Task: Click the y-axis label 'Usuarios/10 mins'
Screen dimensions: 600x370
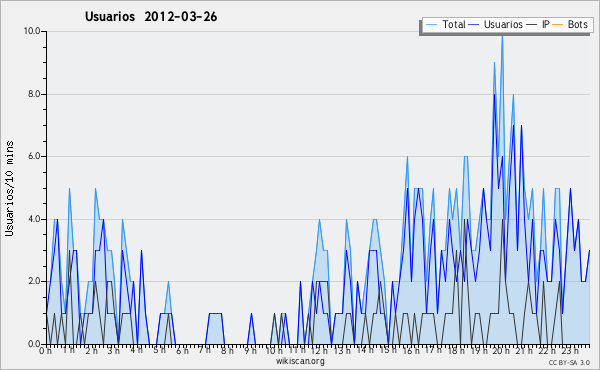Action: (10, 189)
